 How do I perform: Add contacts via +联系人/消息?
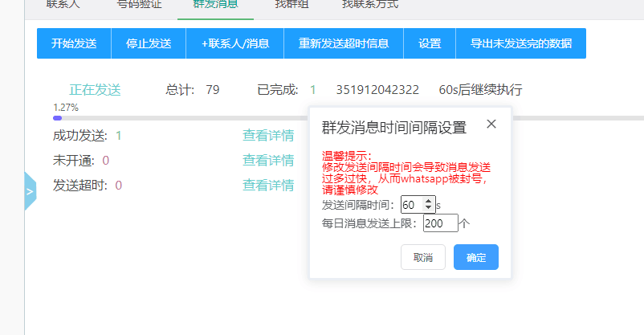pos(234,43)
